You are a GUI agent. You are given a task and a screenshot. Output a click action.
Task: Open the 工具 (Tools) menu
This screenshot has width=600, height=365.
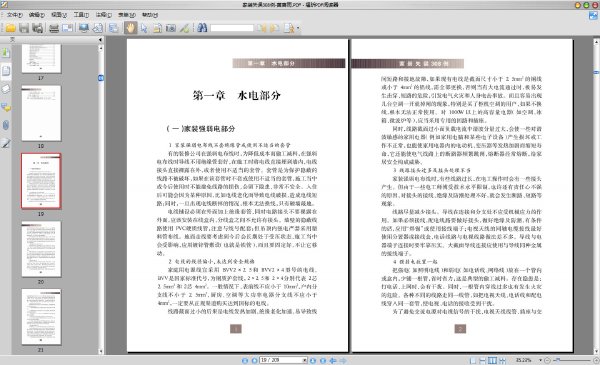pos(81,15)
